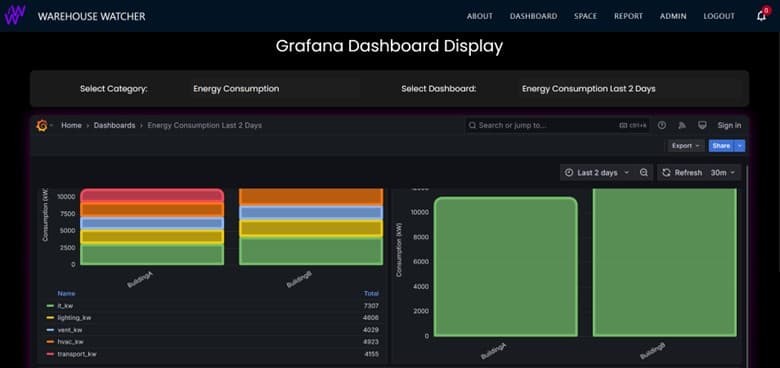Click the Grafana logo icon

(42, 126)
